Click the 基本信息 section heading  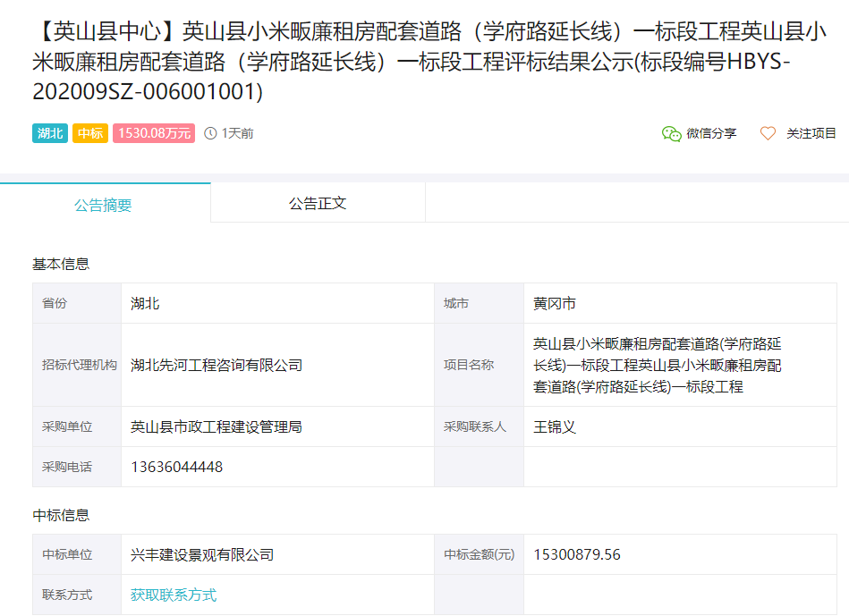(x=61, y=264)
